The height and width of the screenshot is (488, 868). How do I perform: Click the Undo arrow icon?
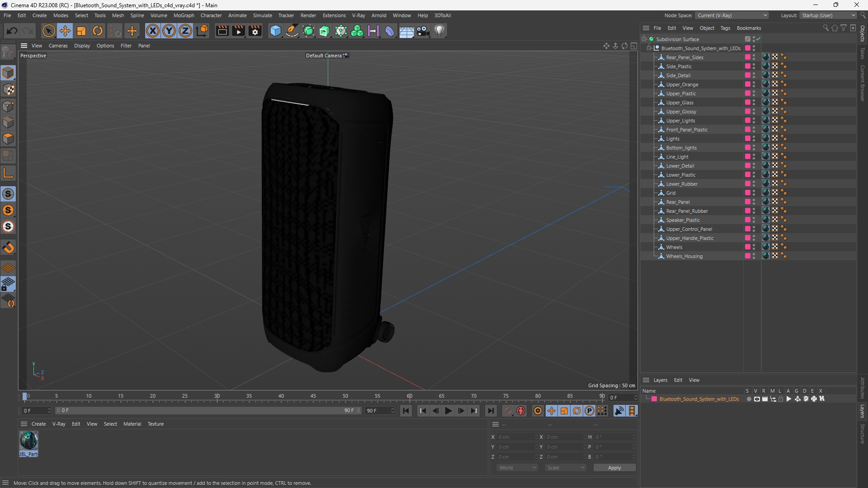coord(12,31)
